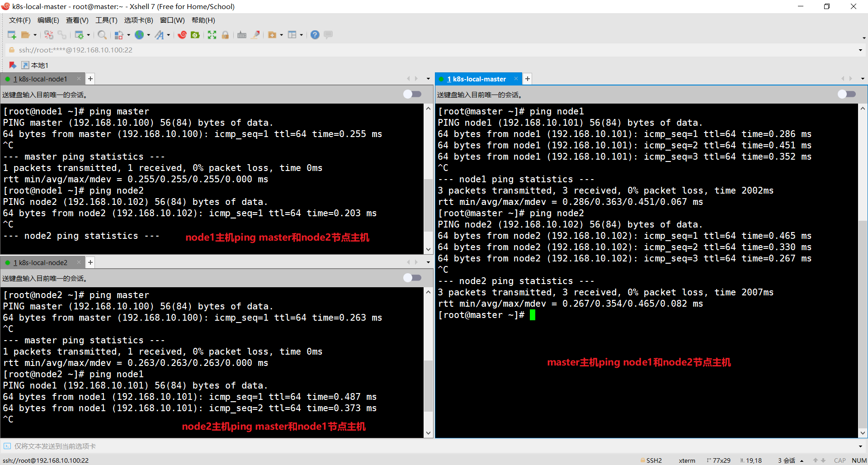Click the node1 terminal vertical scrollbar thumb
The image size is (868, 465).
(x=428, y=206)
